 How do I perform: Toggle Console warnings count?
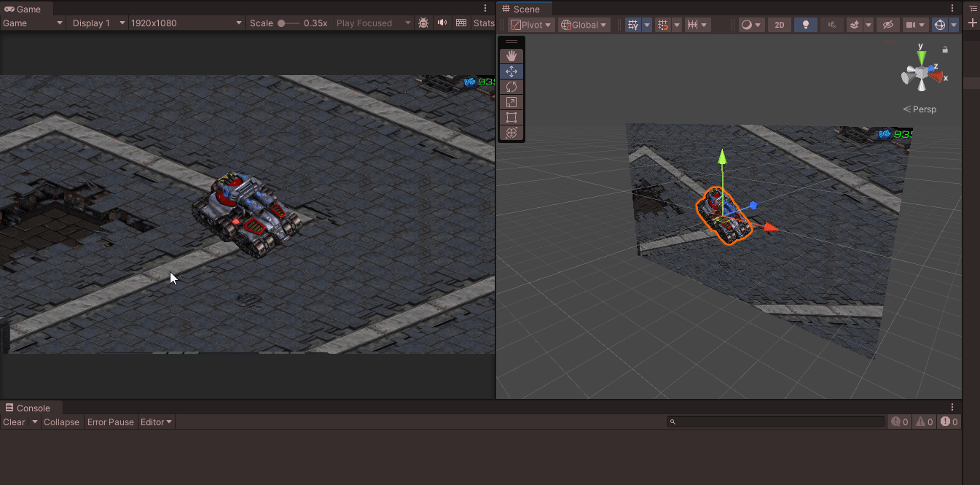[x=924, y=422]
